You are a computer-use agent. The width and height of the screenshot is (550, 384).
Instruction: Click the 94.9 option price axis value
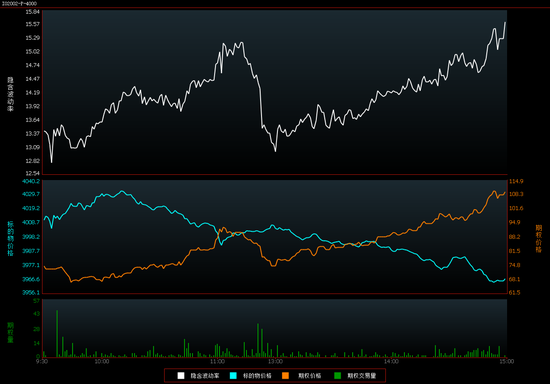coord(515,222)
